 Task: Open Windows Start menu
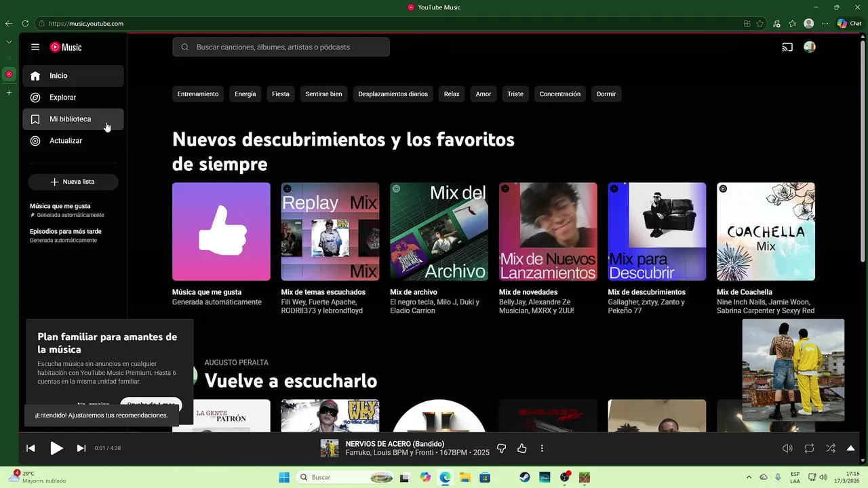pyautogui.click(x=284, y=477)
